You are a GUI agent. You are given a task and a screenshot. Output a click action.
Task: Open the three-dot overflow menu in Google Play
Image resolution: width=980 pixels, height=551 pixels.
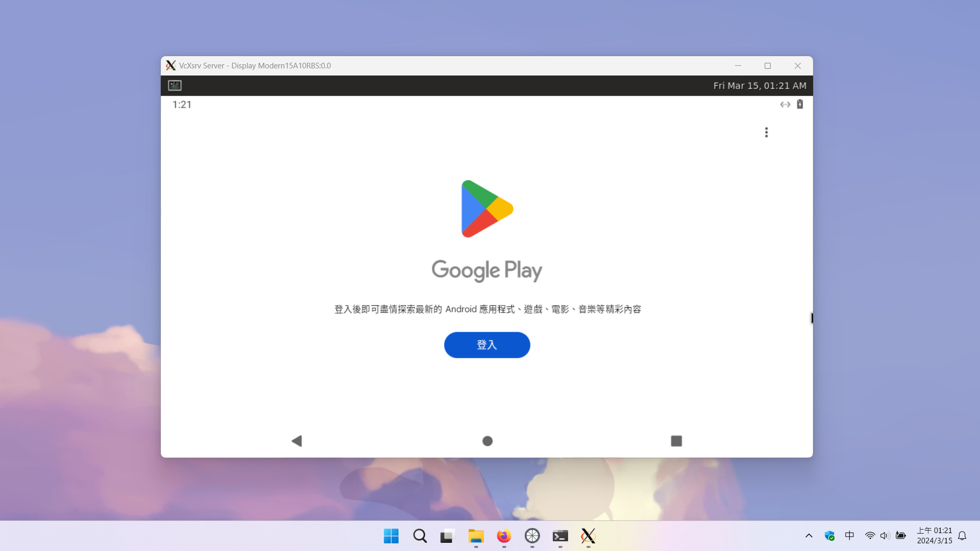(x=766, y=132)
